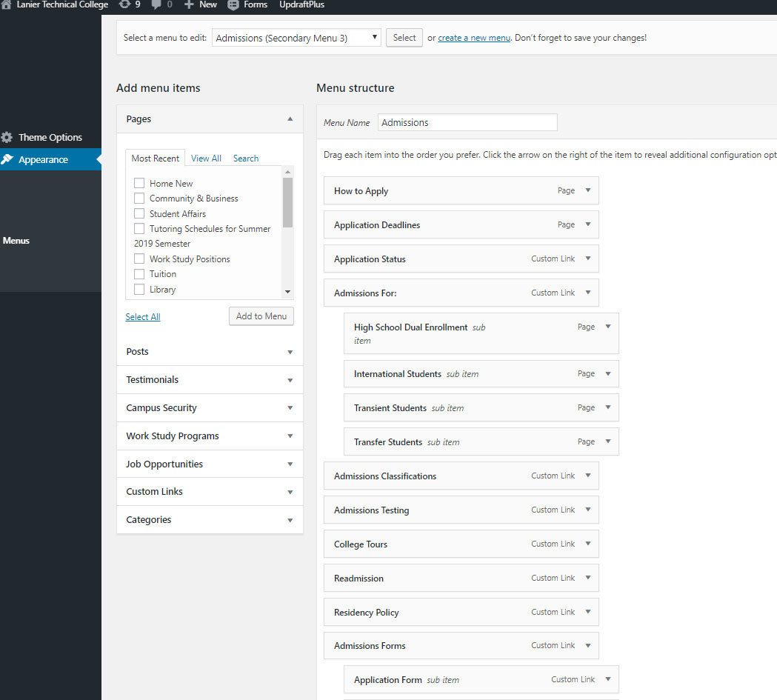
Task: Expand Application Form sub item arrow
Action: coord(608,679)
